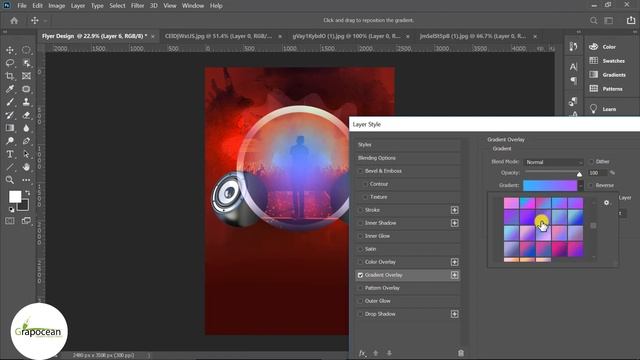Select the Zoom tool
This screenshot has height=360, width=640.
10,180
